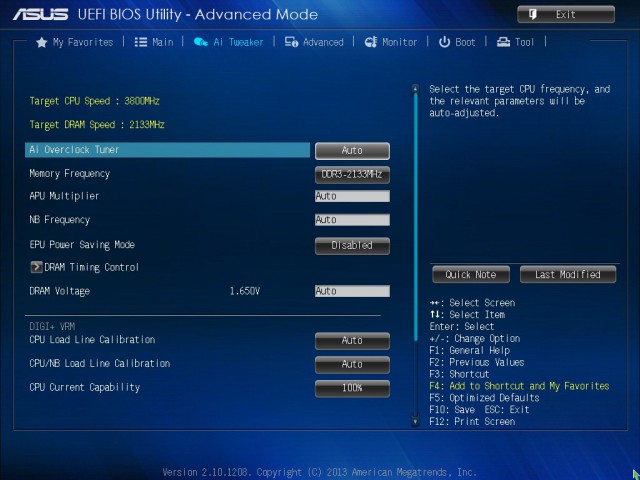Go to the Advanced tab
The image size is (640, 480).
(x=314, y=42)
